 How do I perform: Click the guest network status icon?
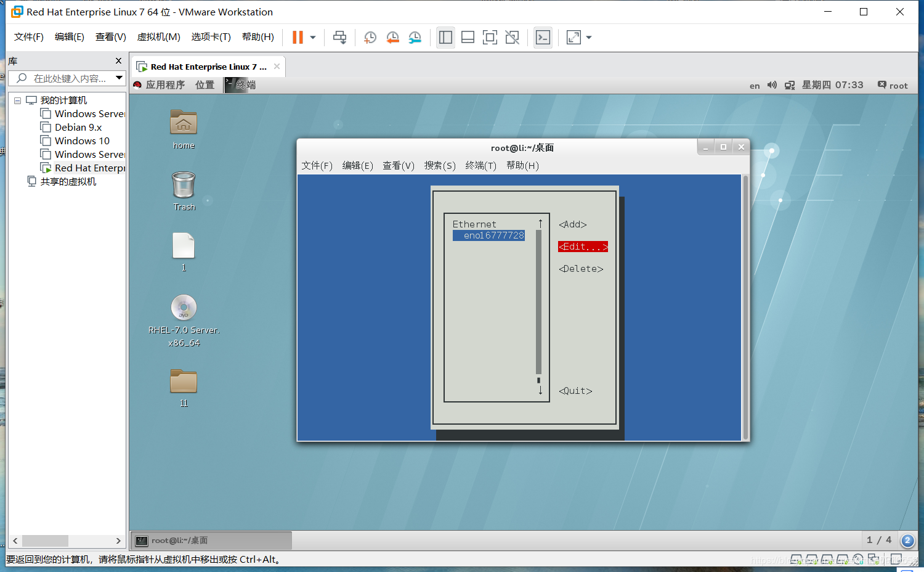point(790,85)
